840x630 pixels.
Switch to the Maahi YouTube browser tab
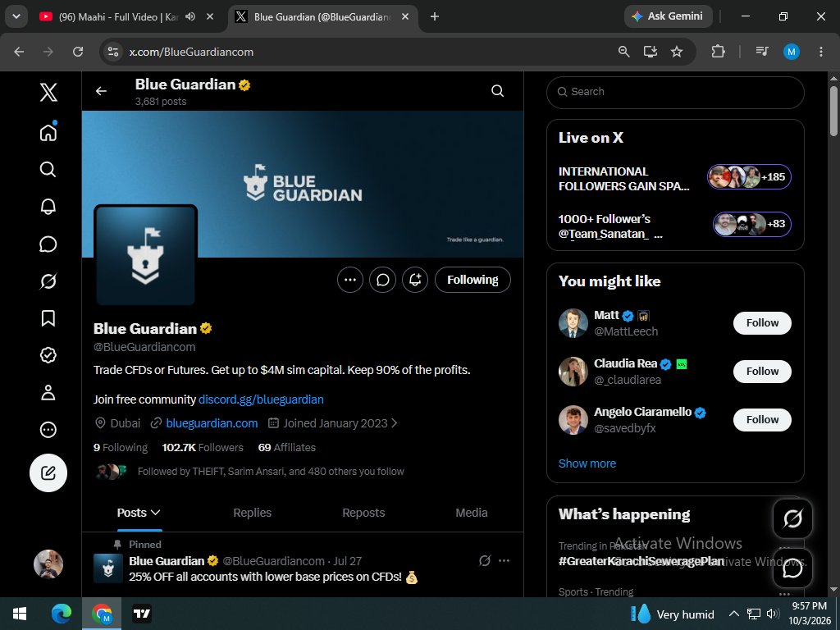pos(118,16)
